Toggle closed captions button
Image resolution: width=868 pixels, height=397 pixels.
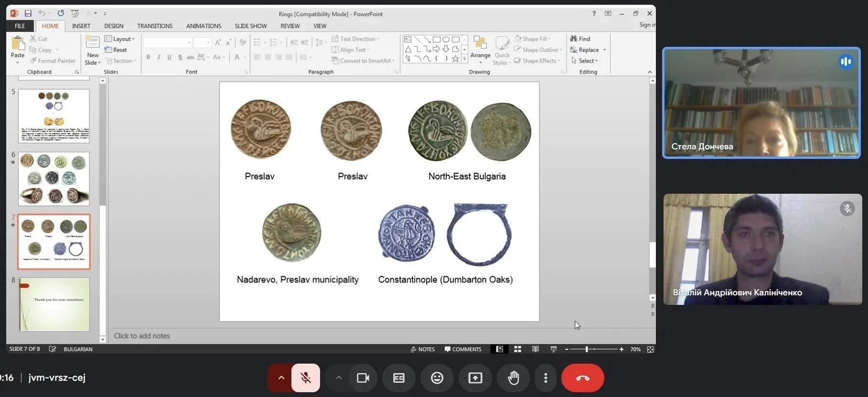click(398, 378)
